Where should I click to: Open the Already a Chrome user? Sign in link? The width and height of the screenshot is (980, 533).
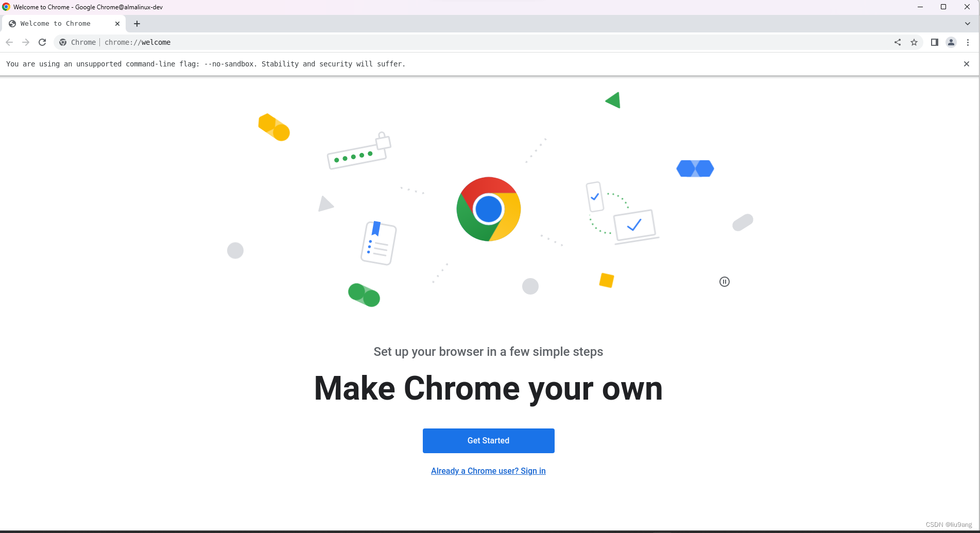click(x=488, y=471)
